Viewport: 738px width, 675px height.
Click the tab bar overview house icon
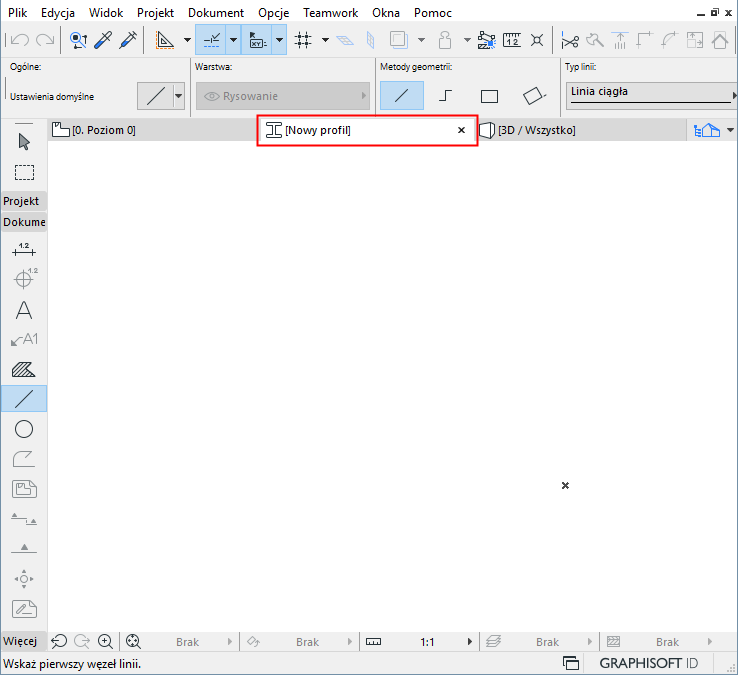[x=707, y=130]
